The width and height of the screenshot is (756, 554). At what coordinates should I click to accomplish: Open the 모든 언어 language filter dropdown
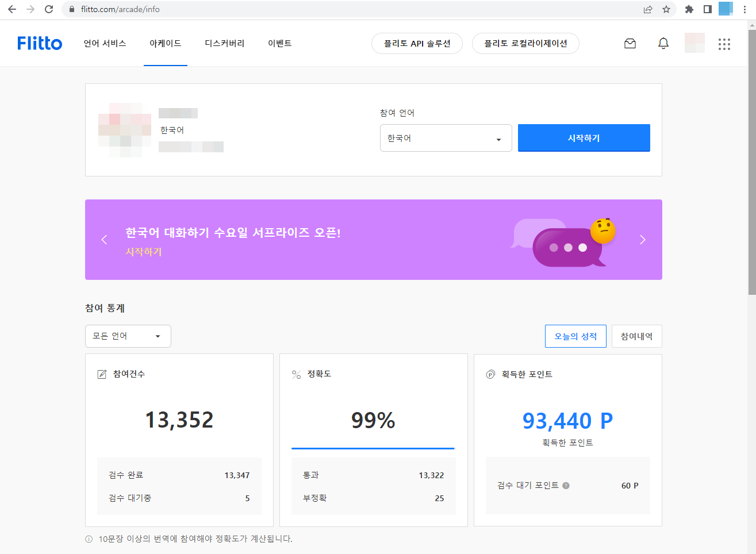[x=128, y=336]
